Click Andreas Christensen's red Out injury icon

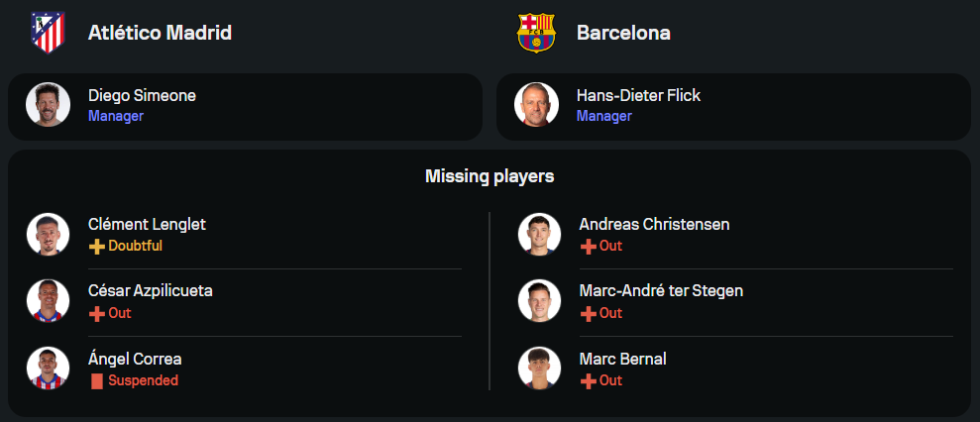(x=588, y=246)
